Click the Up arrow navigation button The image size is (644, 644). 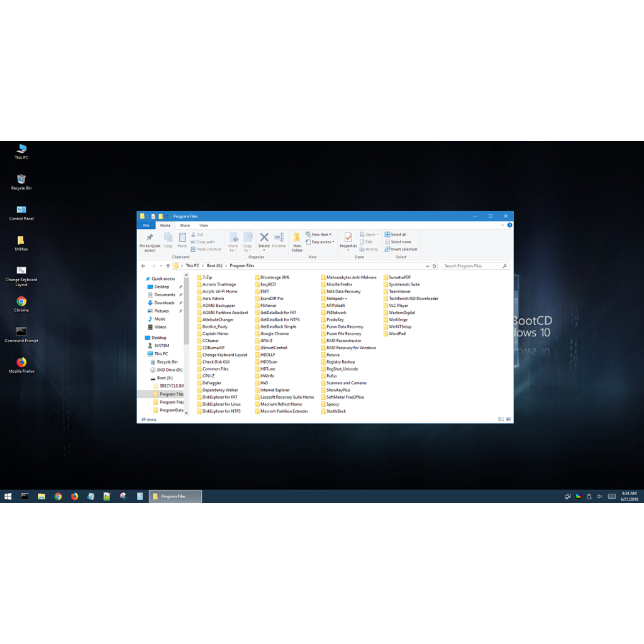click(x=168, y=266)
